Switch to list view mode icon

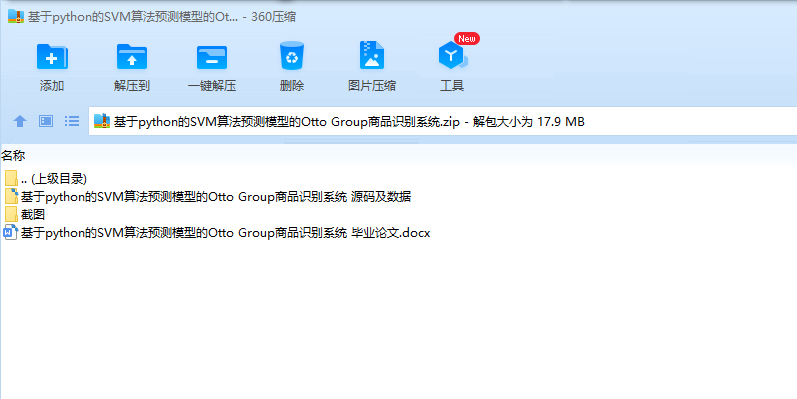pyautogui.click(x=72, y=121)
